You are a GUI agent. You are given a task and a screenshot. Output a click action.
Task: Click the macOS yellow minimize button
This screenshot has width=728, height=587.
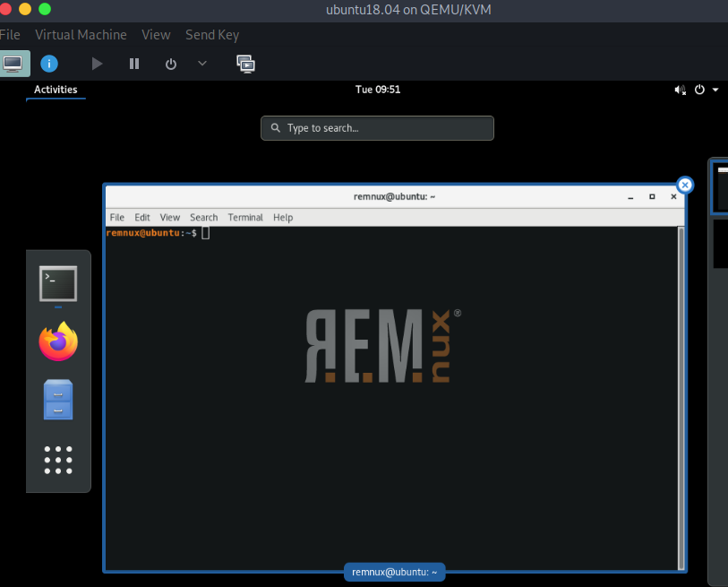[25, 9]
